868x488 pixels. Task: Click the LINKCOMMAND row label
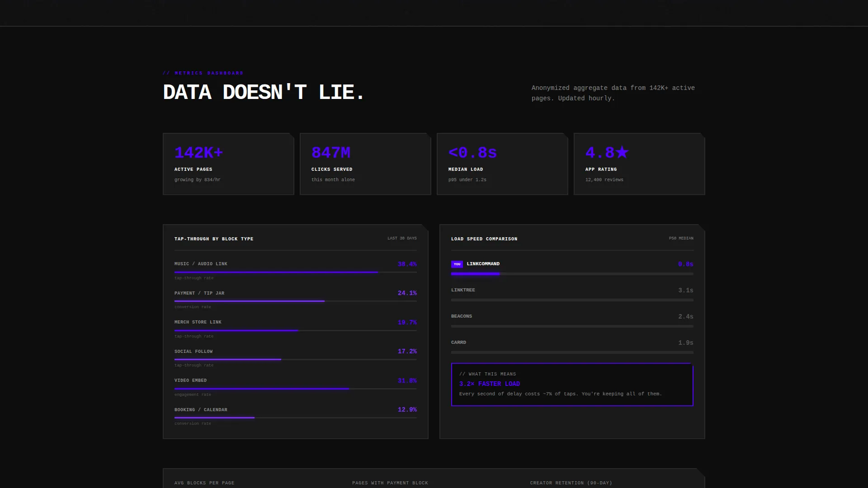pos(483,263)
